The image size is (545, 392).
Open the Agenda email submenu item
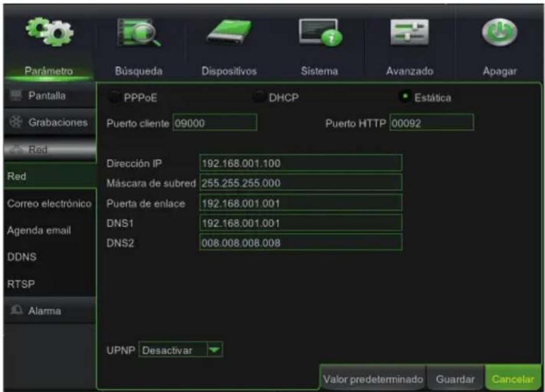(x=39, y=230)
